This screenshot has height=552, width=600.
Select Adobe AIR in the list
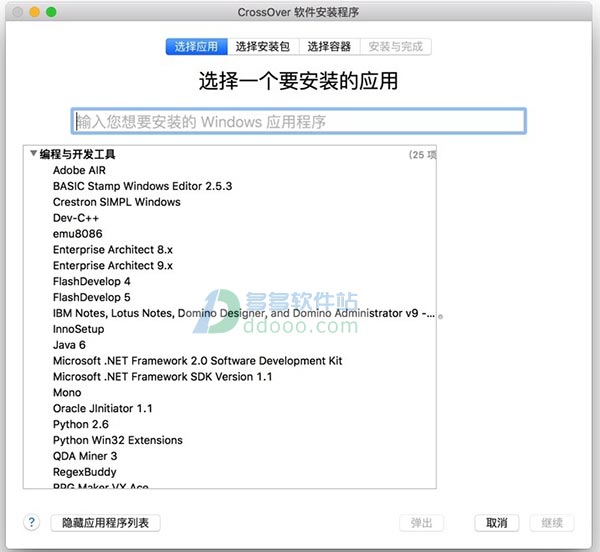click(79, 170)
